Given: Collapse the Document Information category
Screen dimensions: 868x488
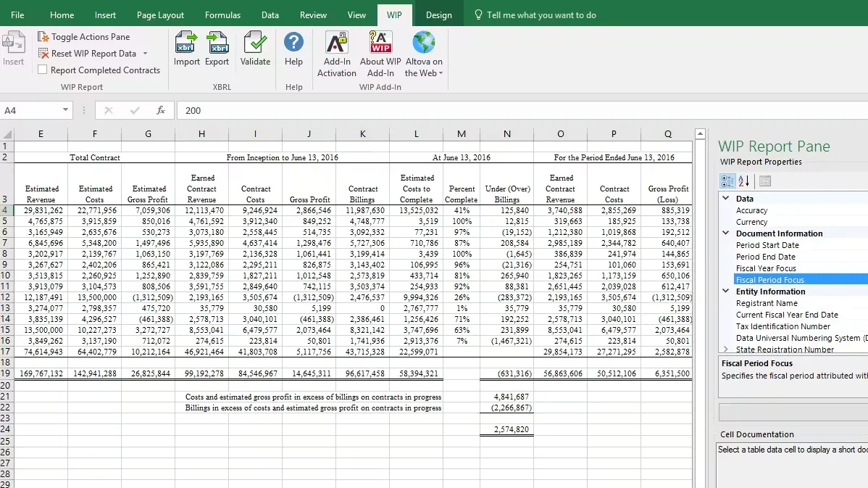Looking at the screenshot, I should tap(726, 233).
